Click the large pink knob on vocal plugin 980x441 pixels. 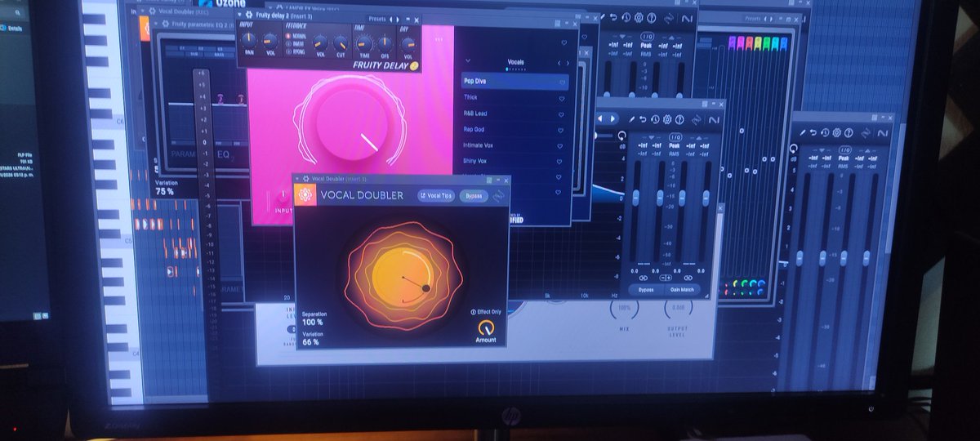coord(351,125)
